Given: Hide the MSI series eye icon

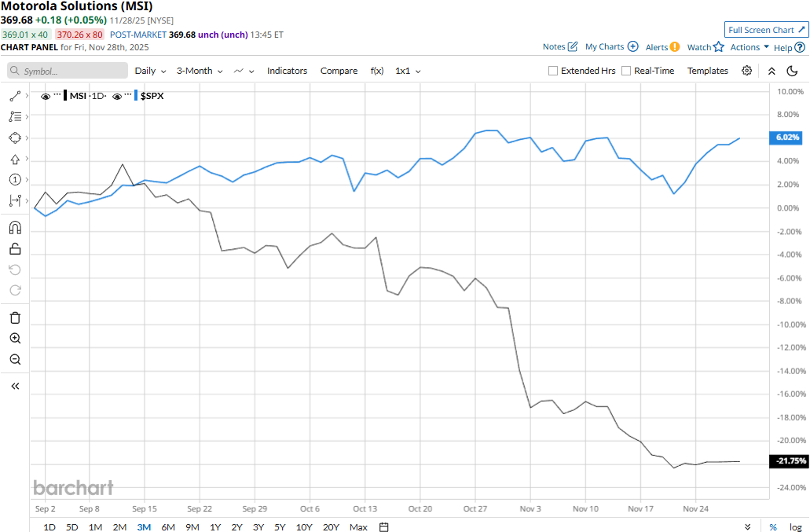Looking at the screenshot, I should (x=46, y=97).
